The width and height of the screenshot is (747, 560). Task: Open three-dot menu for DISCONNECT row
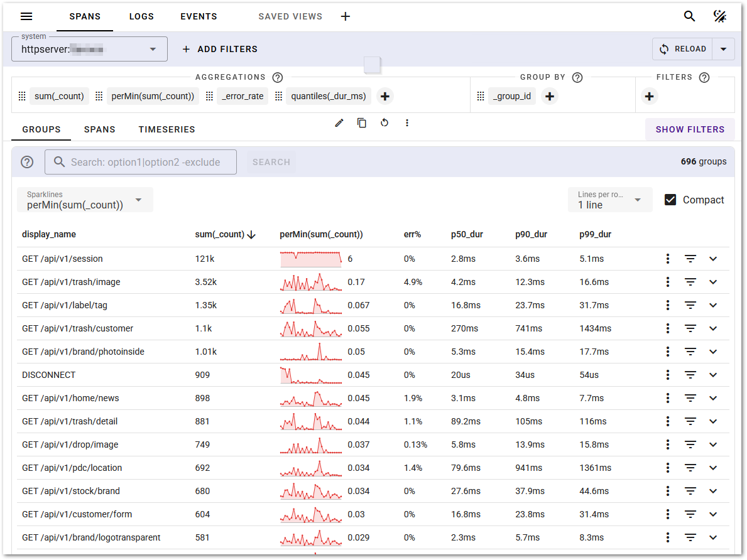click(668, 375)
